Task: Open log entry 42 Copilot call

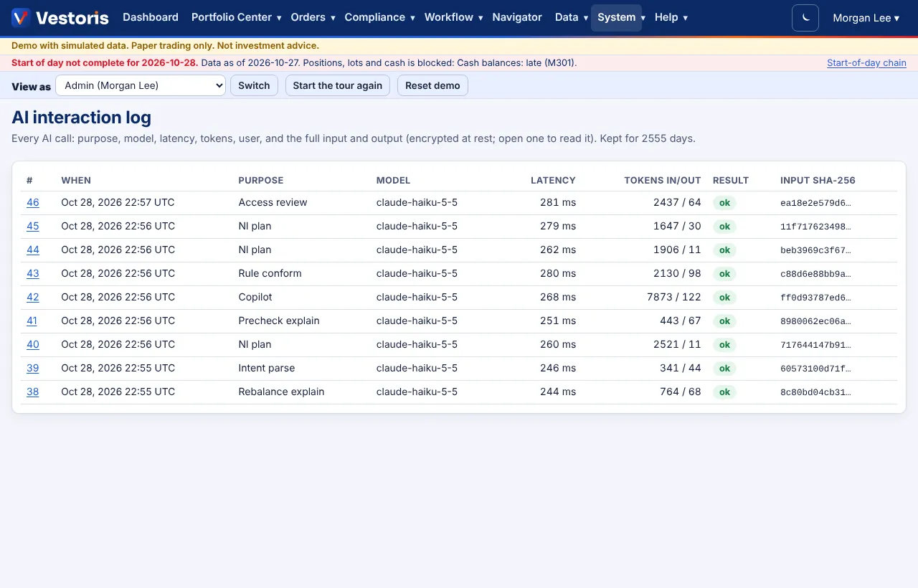Action: [33, 297]
